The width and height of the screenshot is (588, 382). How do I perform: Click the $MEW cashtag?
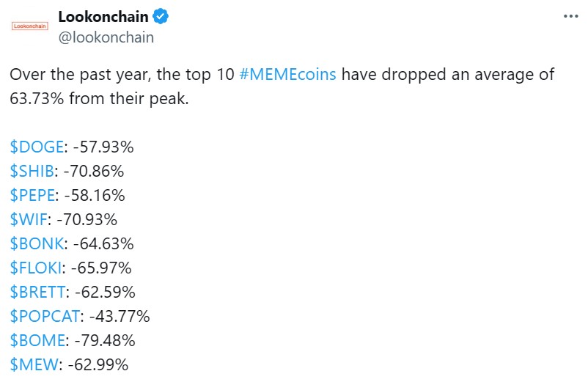click(32, 364)
